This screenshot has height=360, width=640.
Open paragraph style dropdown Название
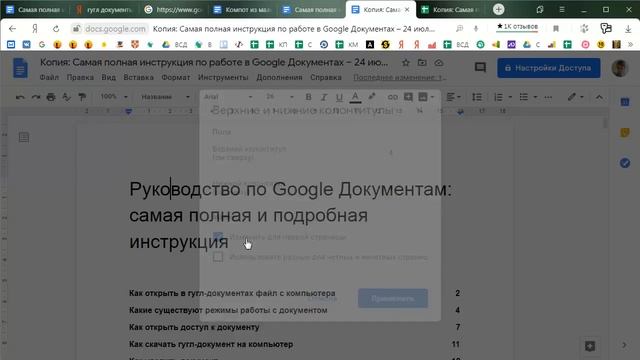tap(165, 97)
